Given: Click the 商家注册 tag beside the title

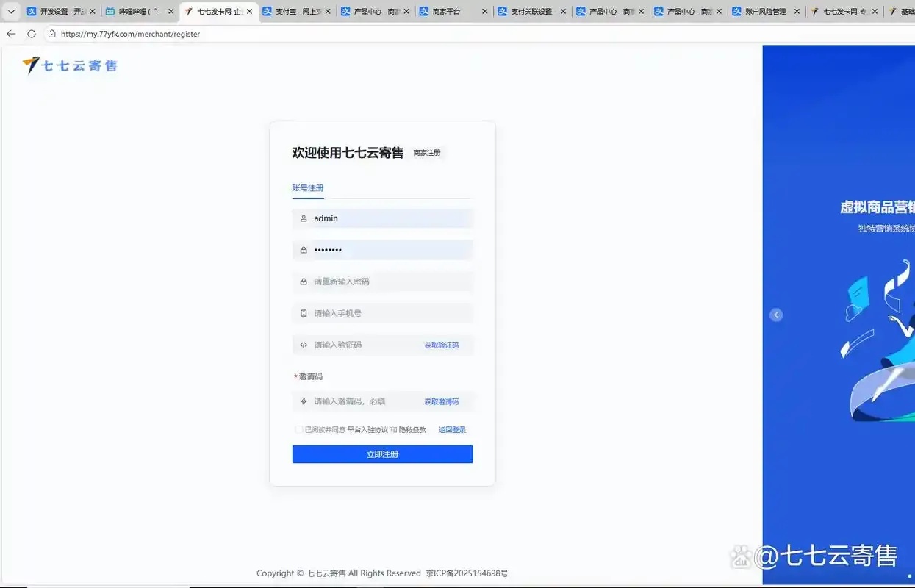Looking at the screenshot, I should pos(427,153).
